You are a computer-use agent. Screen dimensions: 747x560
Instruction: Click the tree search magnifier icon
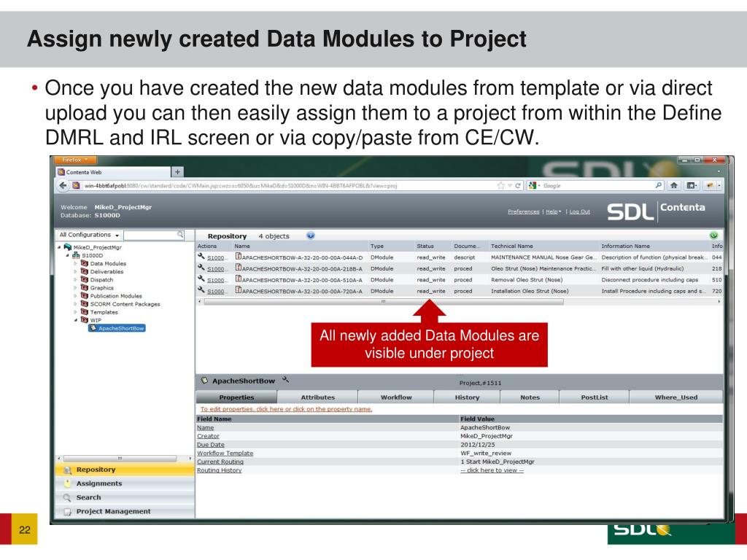180,234
